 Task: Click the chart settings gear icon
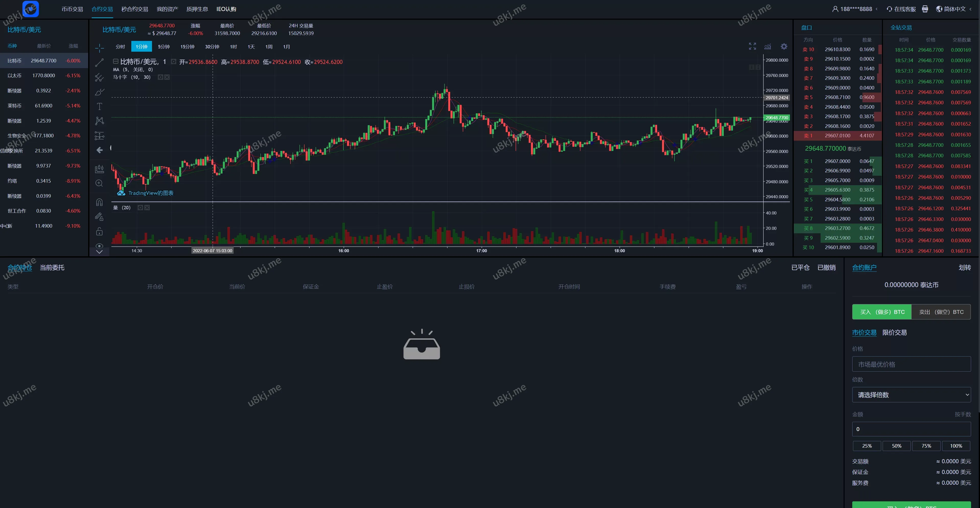click(x=784, y=47)
